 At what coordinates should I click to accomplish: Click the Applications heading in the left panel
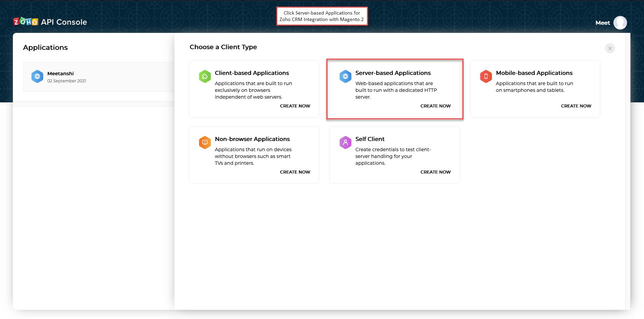pyautogui.click(x=45, y=47)
